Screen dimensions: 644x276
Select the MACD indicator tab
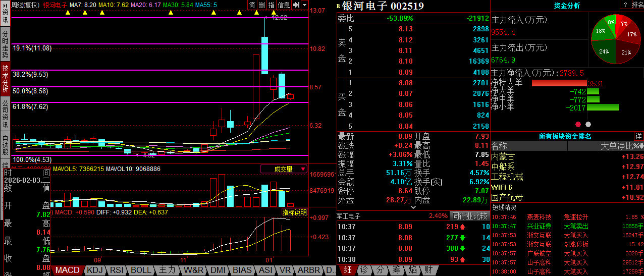(x=68, y=270)
